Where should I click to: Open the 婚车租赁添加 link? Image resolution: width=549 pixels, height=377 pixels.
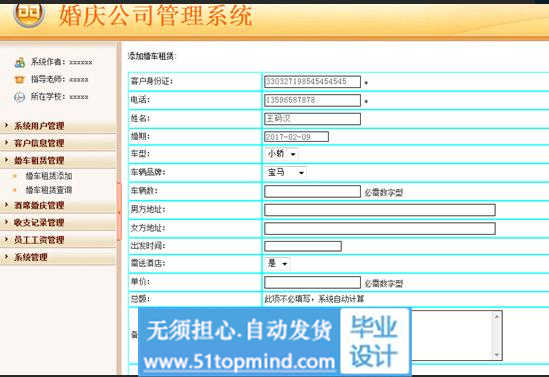coord(49,176)
